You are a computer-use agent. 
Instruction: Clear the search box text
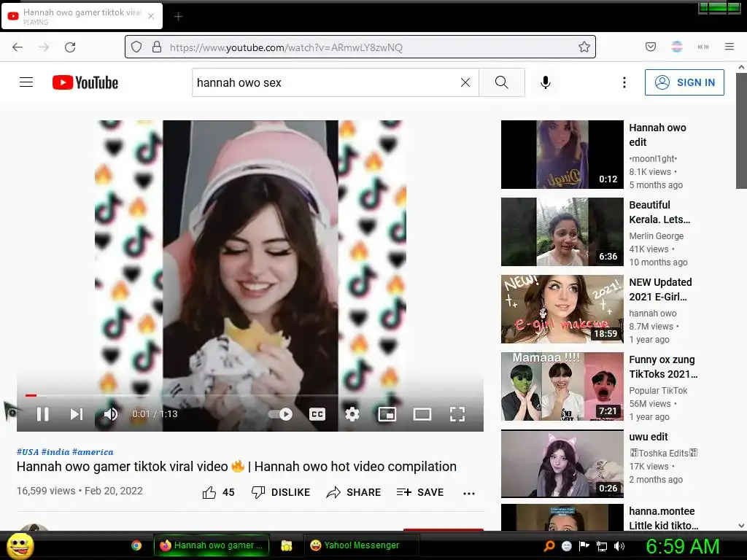coord(465,82)
